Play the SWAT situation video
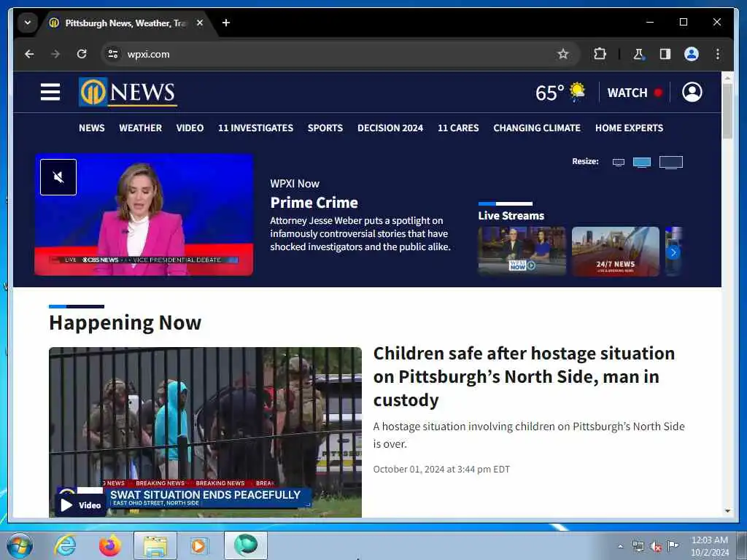The width and height of the screenshot is (747, 560). click(80, 505)
